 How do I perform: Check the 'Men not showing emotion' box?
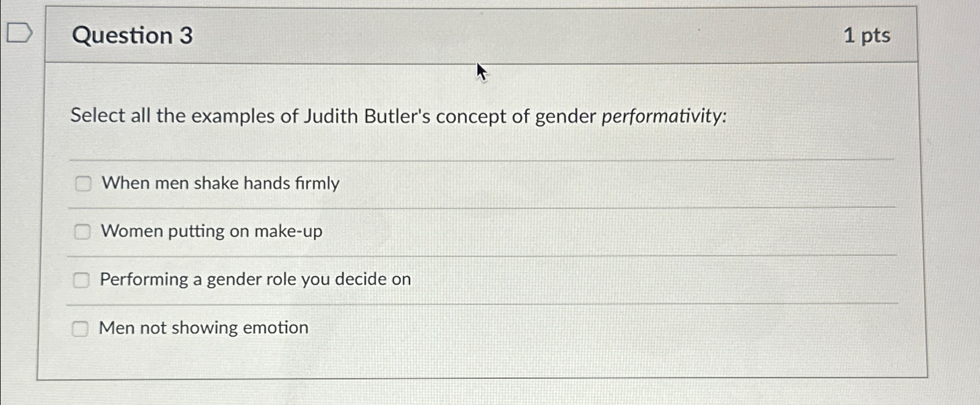81,328
